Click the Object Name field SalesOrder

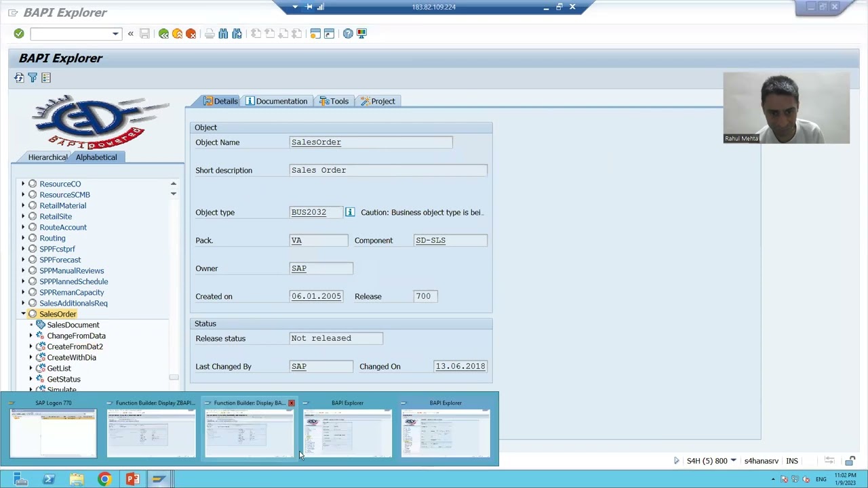pyautogui.click(x=371, y=142)
